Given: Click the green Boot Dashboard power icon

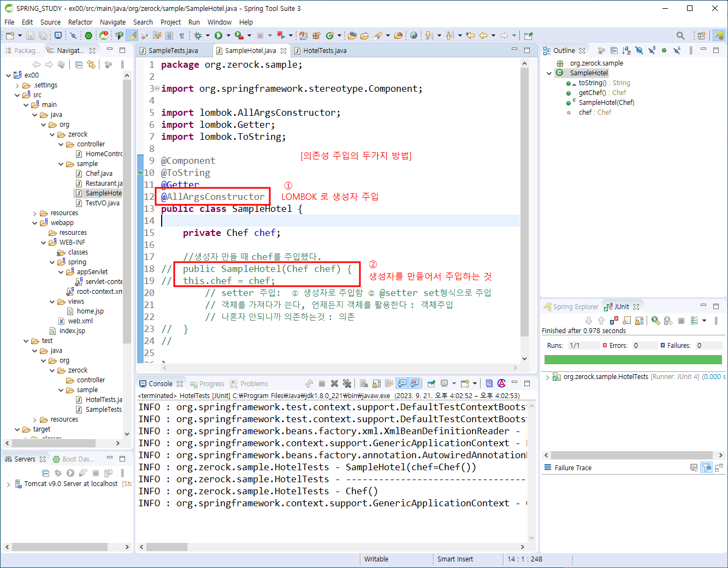Looking at the screenshot, I should 88,35.
